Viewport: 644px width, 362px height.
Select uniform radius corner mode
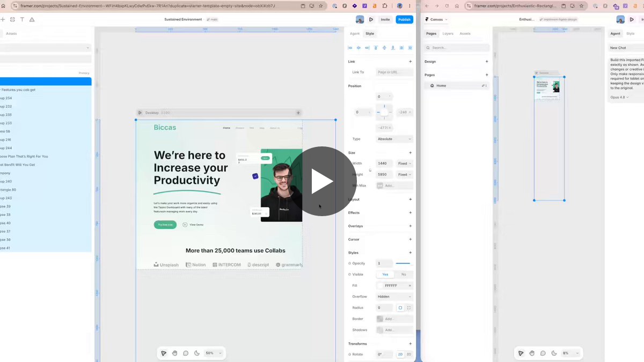pos(400,308)
